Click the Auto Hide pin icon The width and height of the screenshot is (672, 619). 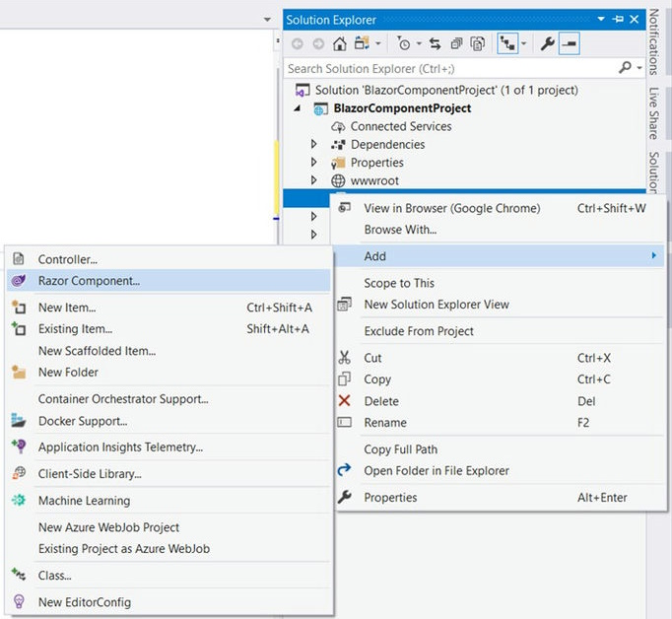[x=618, y=20]
